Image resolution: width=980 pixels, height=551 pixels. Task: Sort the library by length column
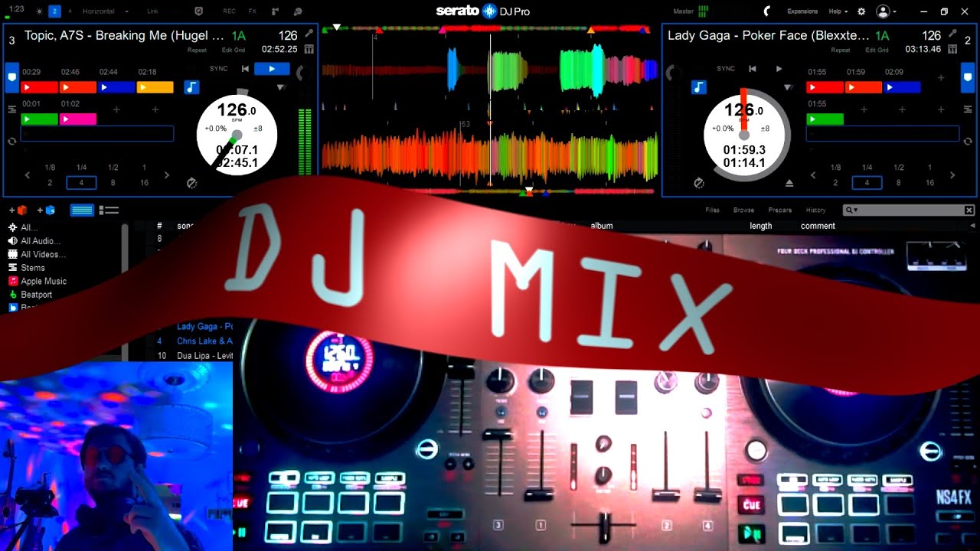[760, 226]
